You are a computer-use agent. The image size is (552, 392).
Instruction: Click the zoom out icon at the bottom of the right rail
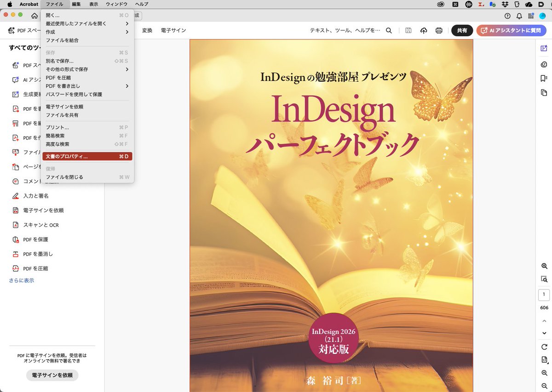[544, 386]
